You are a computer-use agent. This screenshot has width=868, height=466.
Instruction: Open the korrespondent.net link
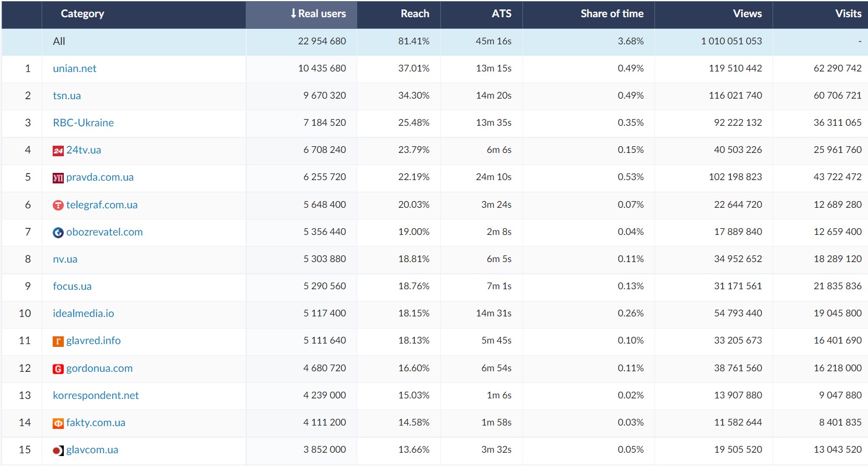point(95,396)
